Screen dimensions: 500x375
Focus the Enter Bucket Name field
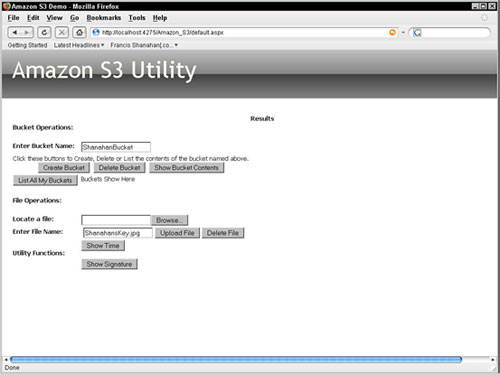point(116,147)
